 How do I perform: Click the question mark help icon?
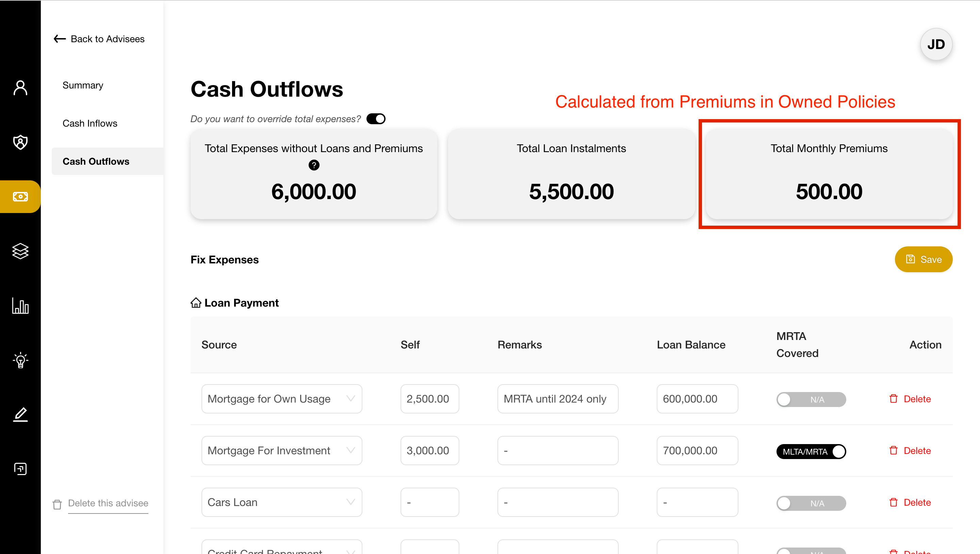point(314,165)
